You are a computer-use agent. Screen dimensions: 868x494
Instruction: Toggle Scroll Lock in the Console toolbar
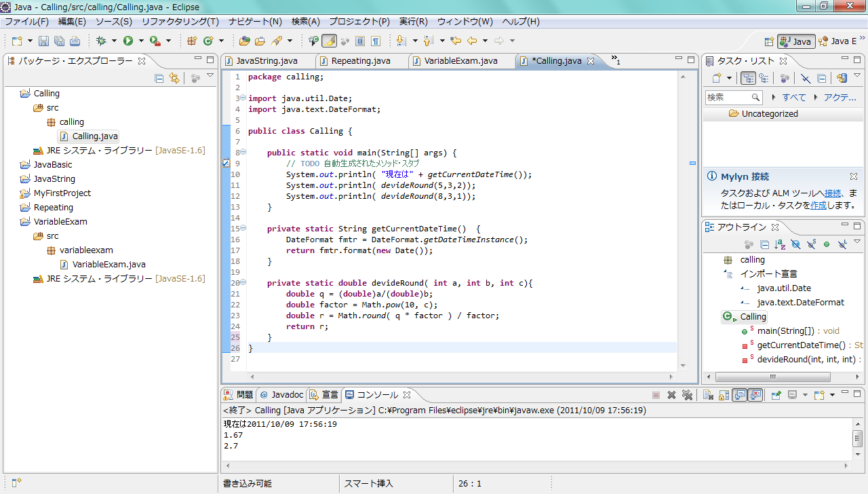(x=724, y=395)
